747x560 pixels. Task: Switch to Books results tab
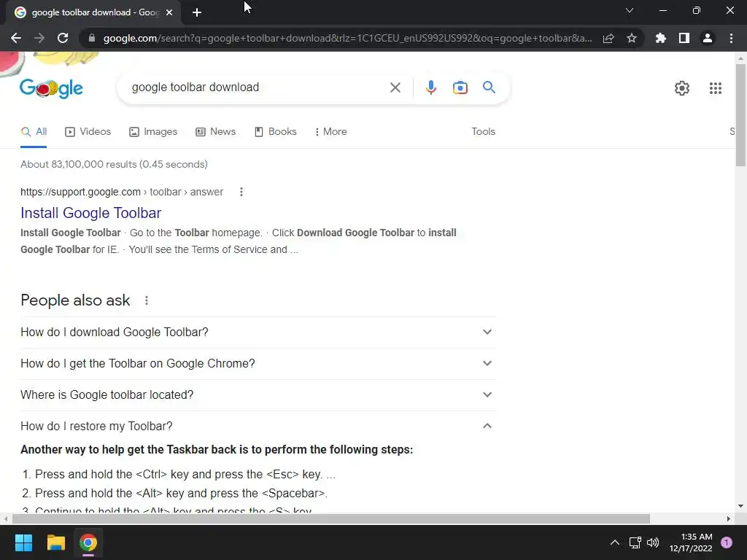[x=276, y=132]
